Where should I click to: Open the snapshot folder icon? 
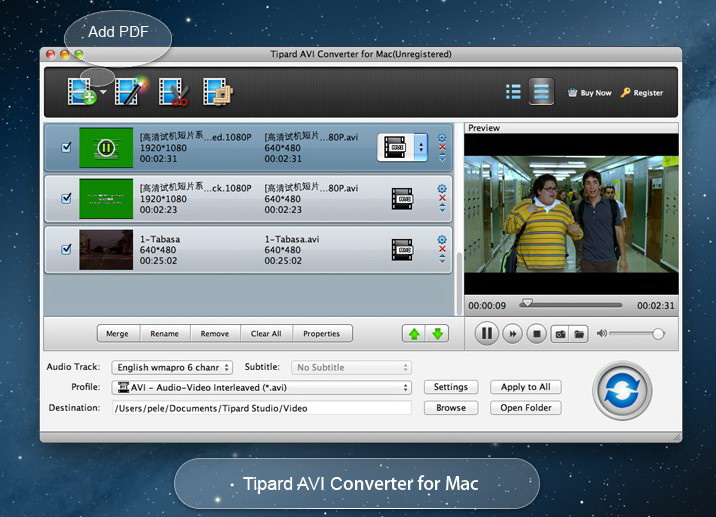578,333
